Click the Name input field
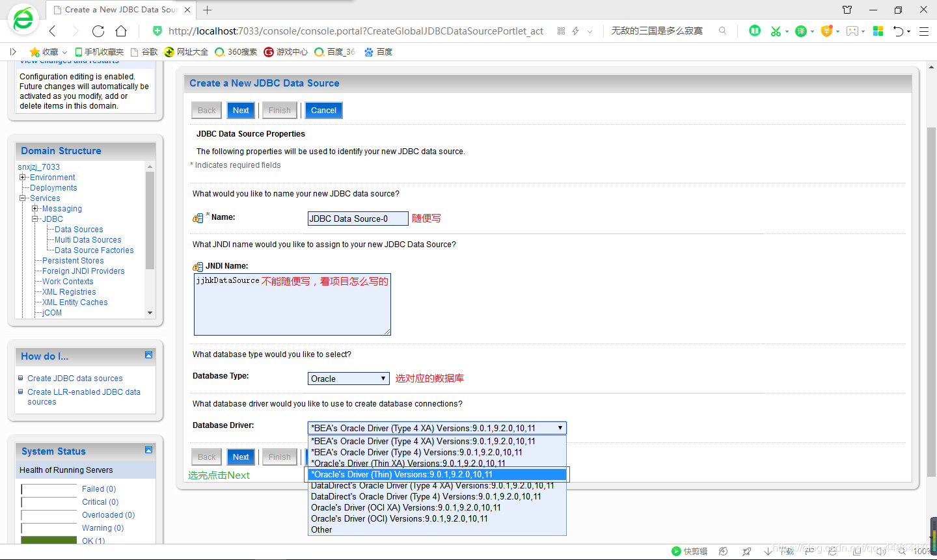Screen dimensions: 937x560 click(x=358, y=219)
